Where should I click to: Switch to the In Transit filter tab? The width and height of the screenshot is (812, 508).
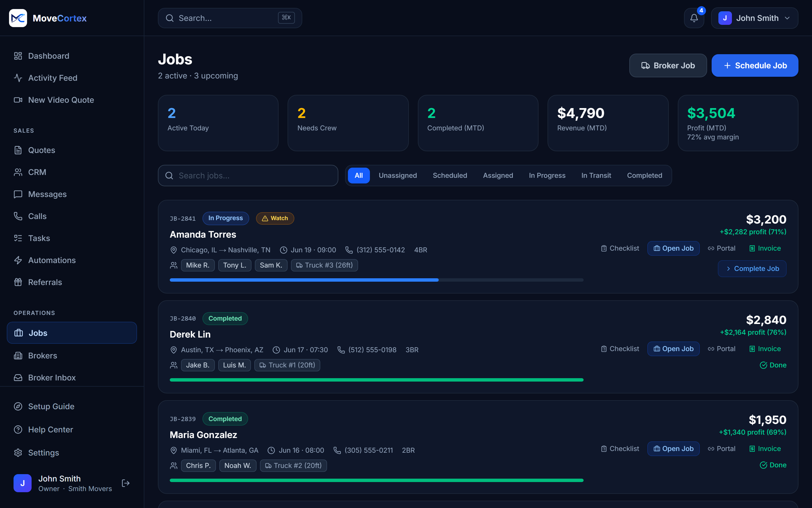[x=596, y=175]
